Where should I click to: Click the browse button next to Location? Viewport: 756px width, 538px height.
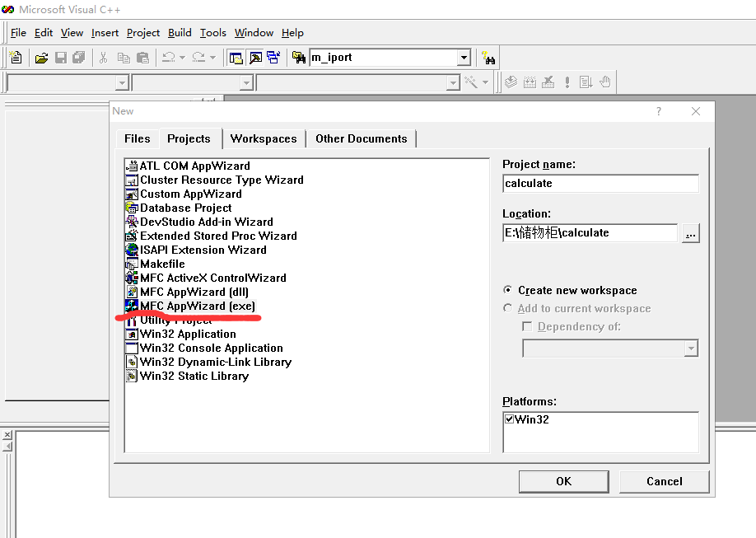tap(690, 232)
